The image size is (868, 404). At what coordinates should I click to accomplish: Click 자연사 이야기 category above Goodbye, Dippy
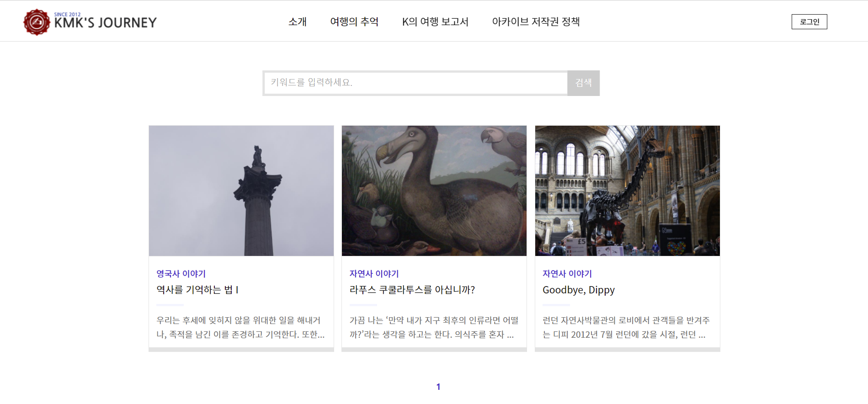567,274
